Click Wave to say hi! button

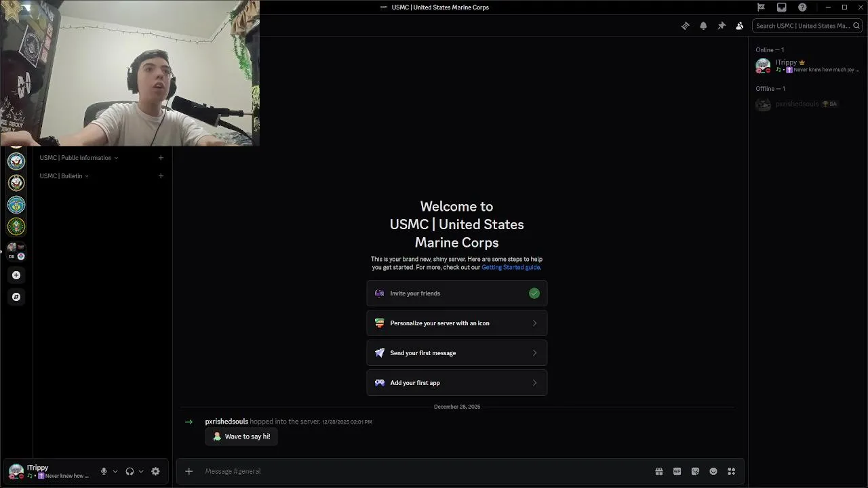click(241, 436)
